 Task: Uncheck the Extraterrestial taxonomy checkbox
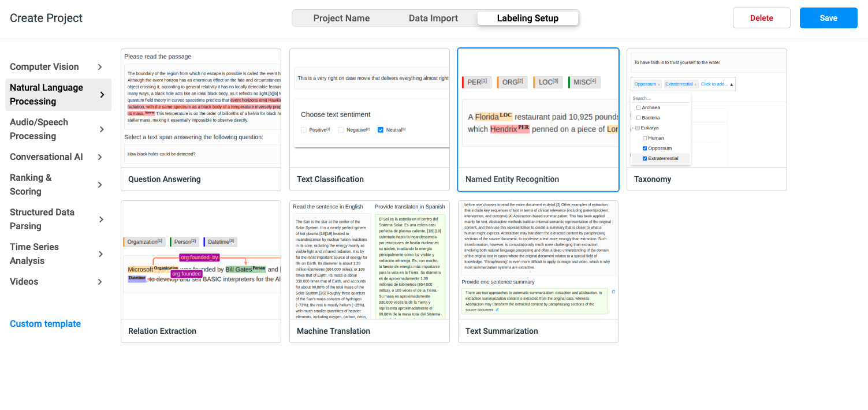tap(645, 158)
